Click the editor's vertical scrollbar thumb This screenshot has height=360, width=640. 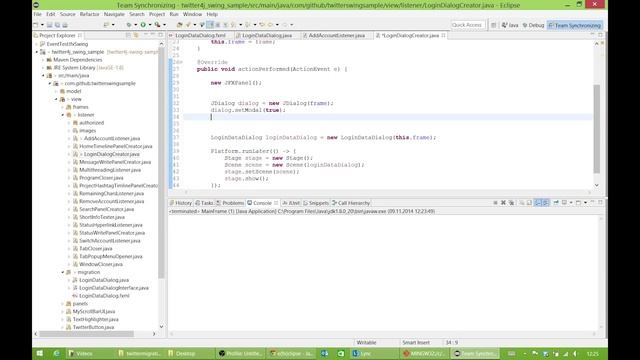[596, 129]
